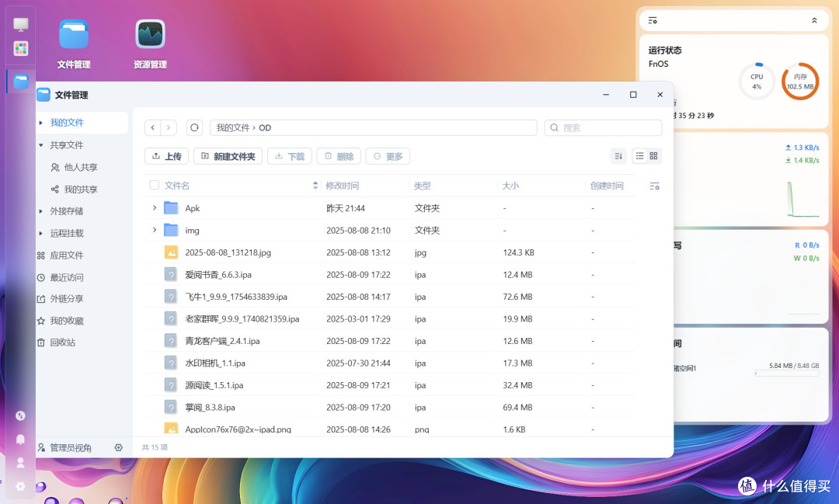839x504 pixels.
Task: Expand 我的文件 tree arrow
Action: coord(41,123)
